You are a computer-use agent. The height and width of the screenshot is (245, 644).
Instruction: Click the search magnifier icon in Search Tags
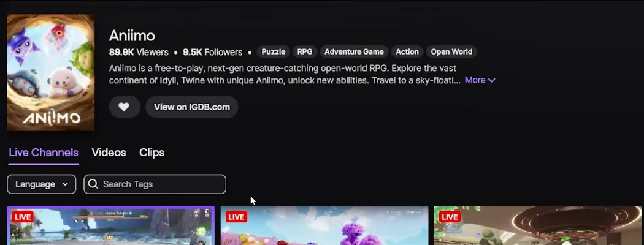point(93,184)
